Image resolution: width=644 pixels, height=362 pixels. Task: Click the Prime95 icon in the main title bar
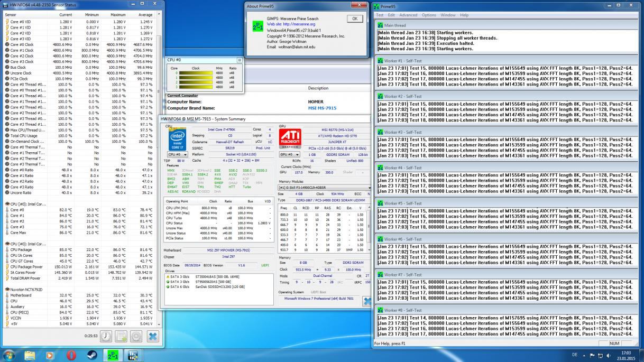click(x=376, y=6)
